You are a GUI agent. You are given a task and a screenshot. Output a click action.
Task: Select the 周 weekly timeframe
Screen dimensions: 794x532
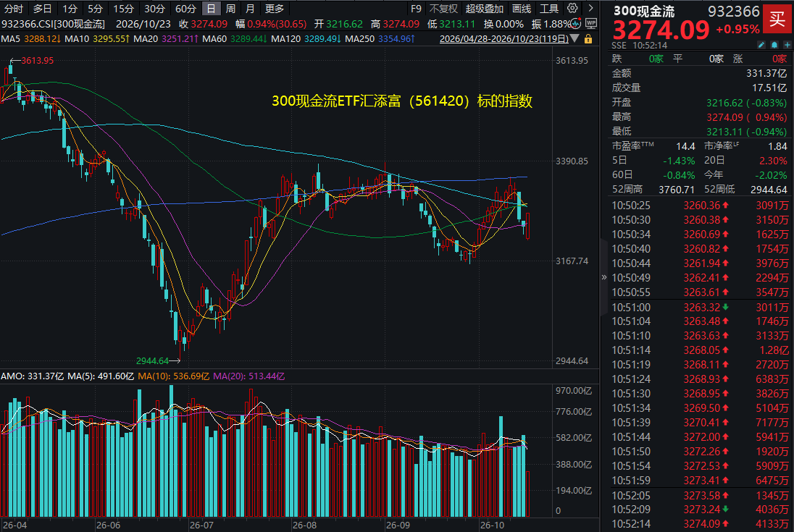click(230, 9)
